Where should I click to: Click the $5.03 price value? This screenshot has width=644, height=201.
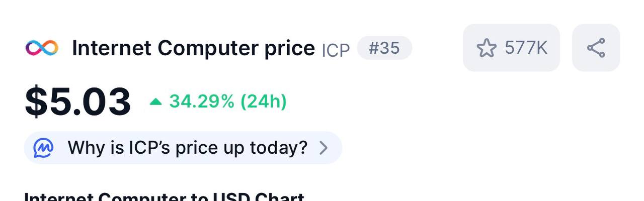click(78, 102)
